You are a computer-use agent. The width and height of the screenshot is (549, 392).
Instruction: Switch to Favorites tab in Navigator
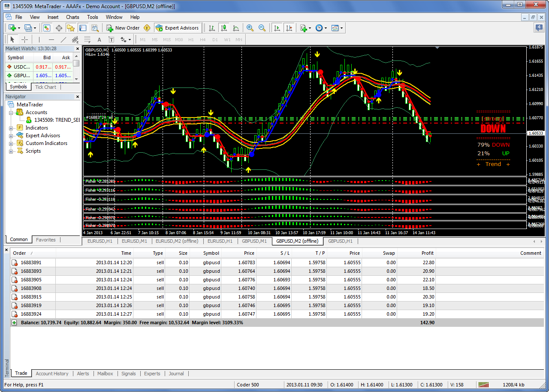click(45, 240)
